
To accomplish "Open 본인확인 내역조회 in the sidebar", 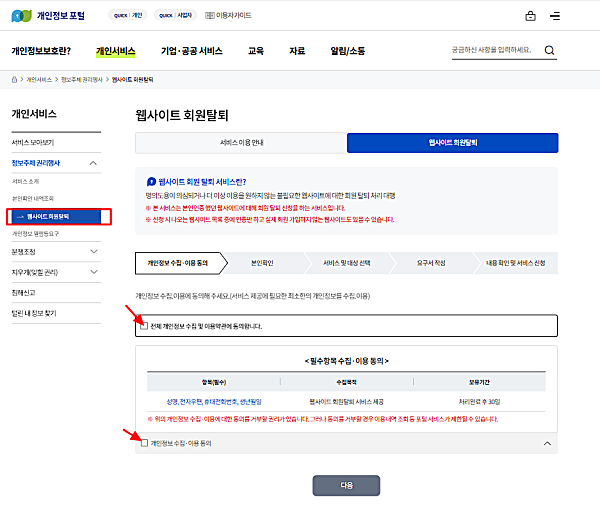I will [33, 199].
